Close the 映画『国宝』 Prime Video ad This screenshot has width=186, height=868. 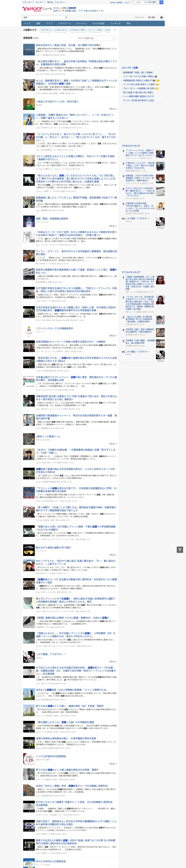[115, 226]
